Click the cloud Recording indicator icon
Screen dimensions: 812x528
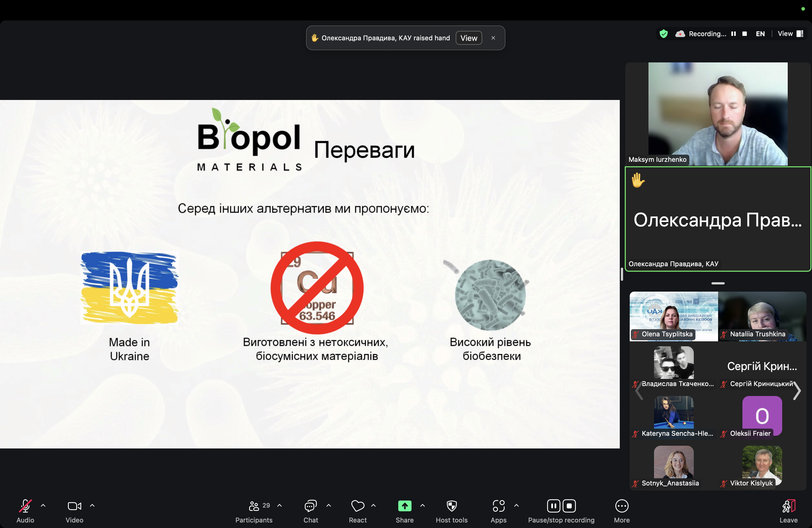pyautogui.click(x=680, y=34)
